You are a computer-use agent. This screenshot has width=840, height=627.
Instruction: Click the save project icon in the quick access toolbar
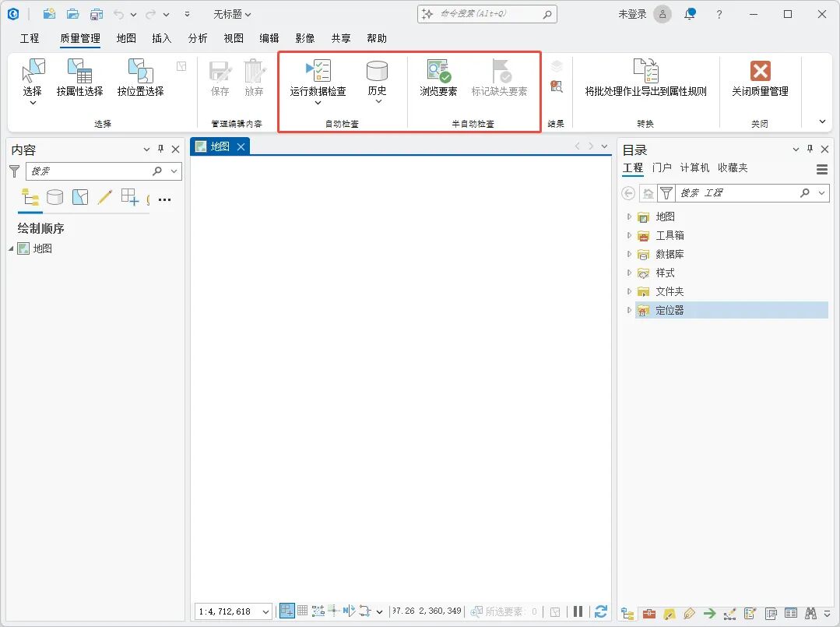pos(97,14)
